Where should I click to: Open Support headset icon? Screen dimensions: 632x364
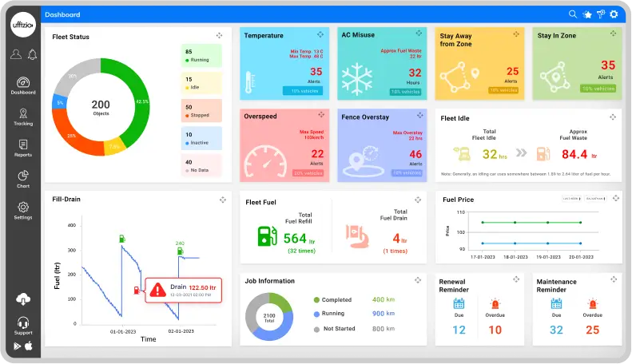(23, 322)
